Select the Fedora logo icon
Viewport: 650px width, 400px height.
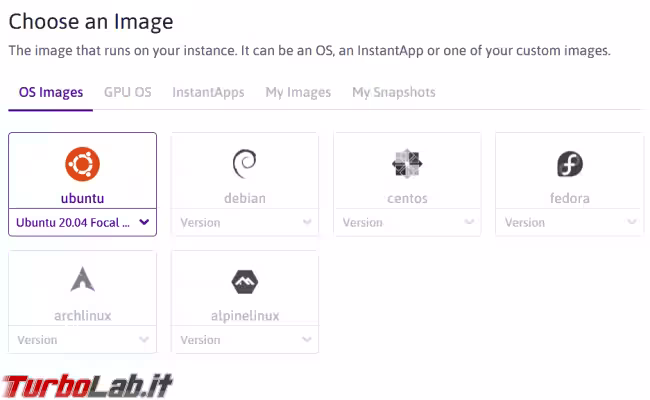[569, 163]
